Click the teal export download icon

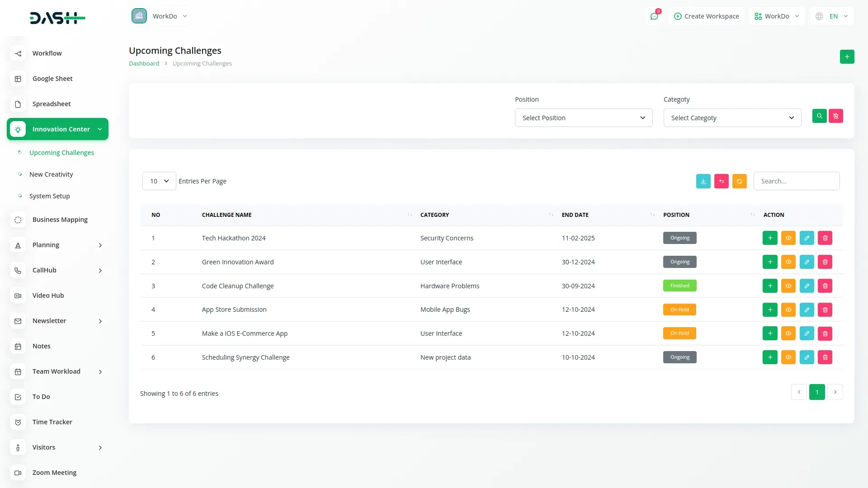[x=703, y=181]
